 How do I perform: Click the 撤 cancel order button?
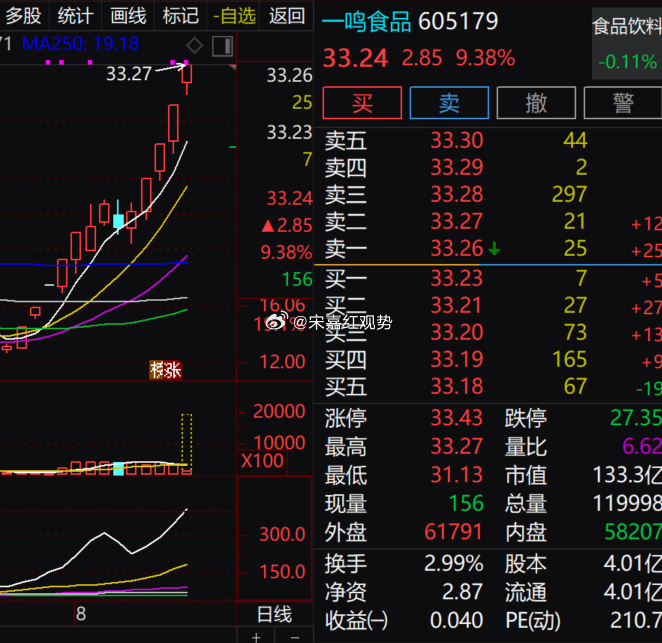536,103
